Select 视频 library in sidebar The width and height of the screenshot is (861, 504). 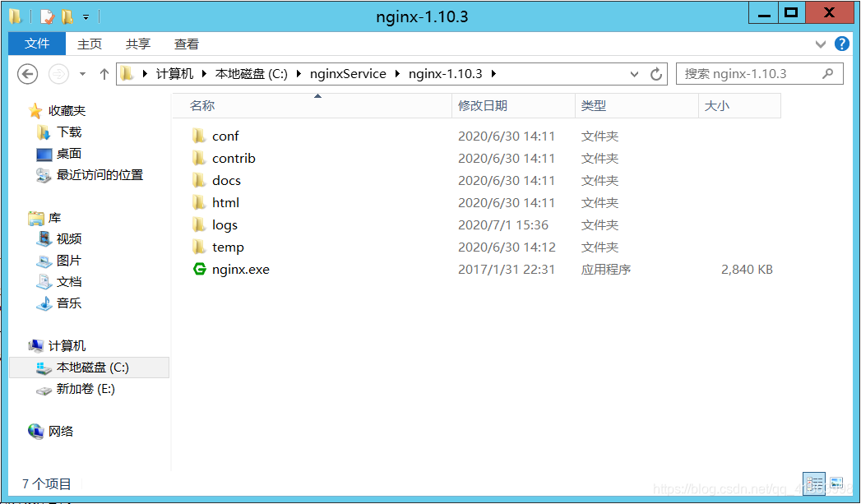pyautogui.click(x=68, y=238)
